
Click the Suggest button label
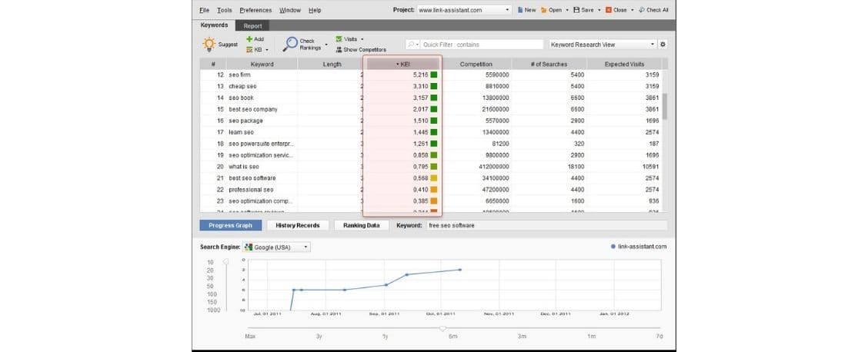pyautogui.click(x=228, y=45)
